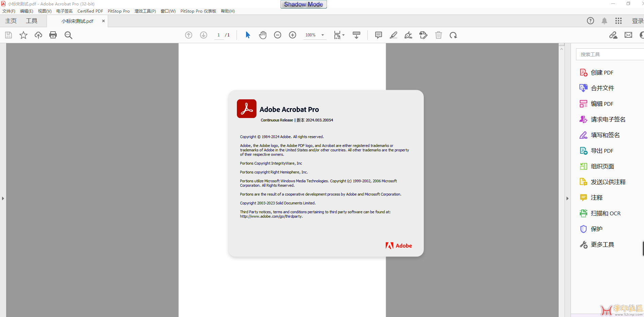Viewport: 644px width, 317px height.
Task: Print the document using printer icon
Action: pos(53,35)
